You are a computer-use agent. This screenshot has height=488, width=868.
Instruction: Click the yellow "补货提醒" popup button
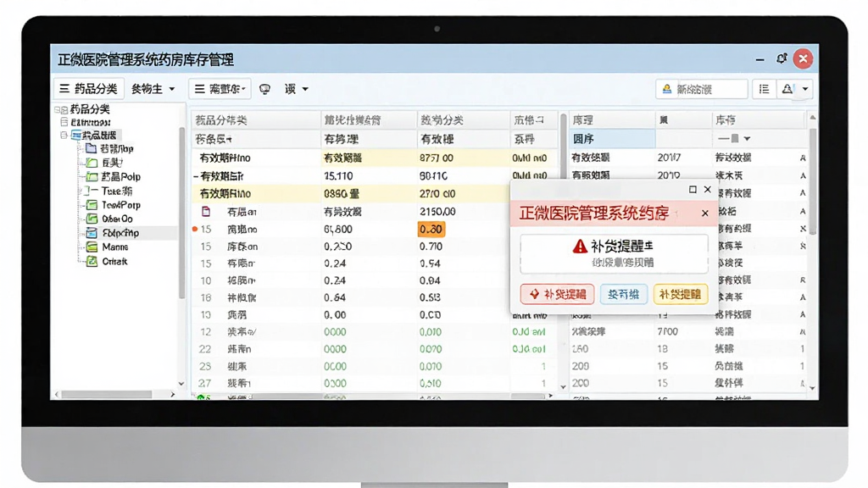point(681,294)
